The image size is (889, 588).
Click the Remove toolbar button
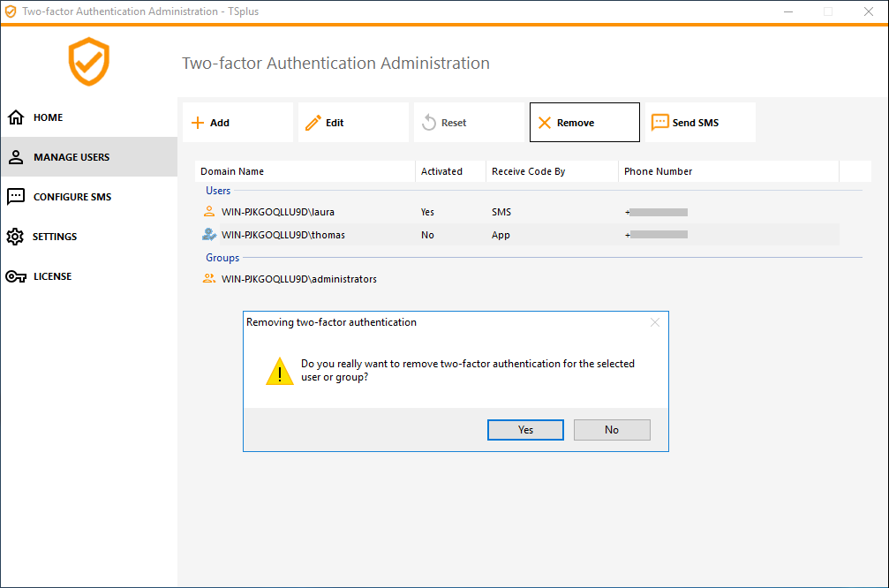pyautogui.click(x=584, y=123)
